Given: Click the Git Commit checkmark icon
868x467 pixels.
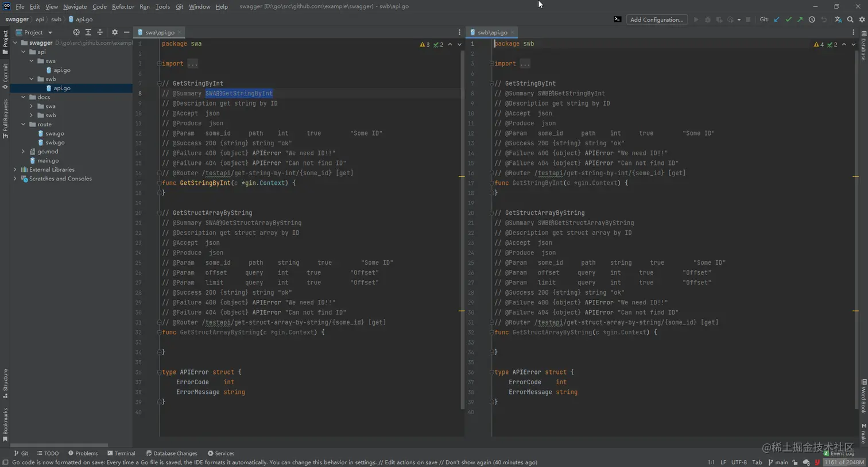Looking at the screenshot, I should (788, 20).
